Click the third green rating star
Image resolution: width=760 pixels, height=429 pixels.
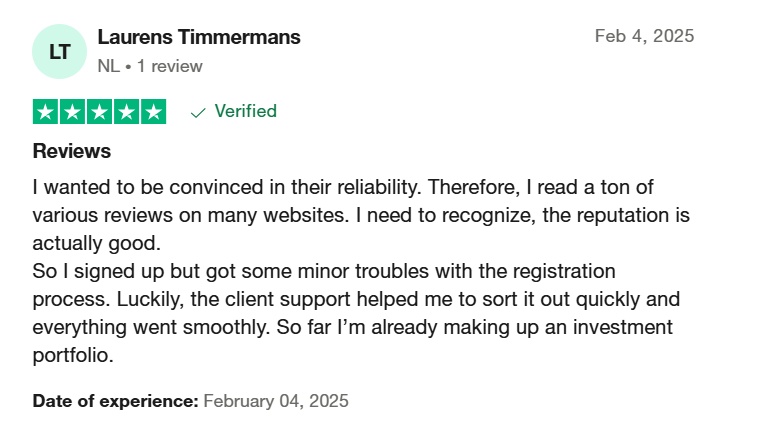[99, 111]
